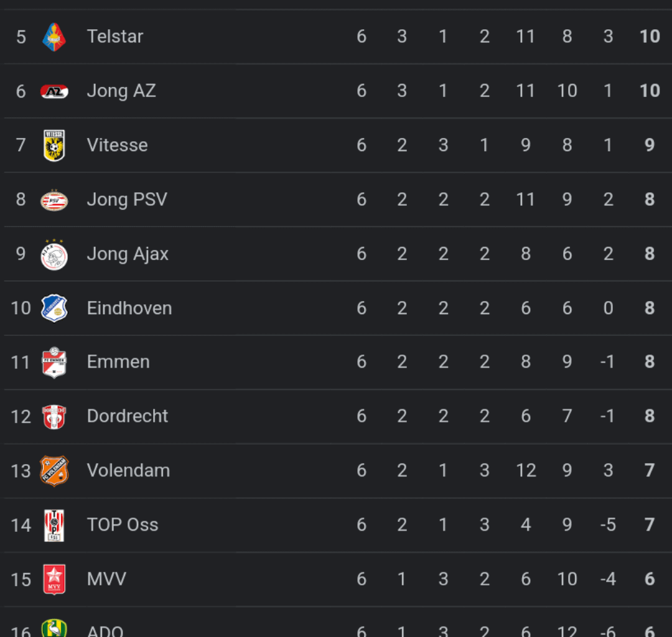Click Vitesse team name
The width and height of the screenshot is (672, 637).
[118, 145]
